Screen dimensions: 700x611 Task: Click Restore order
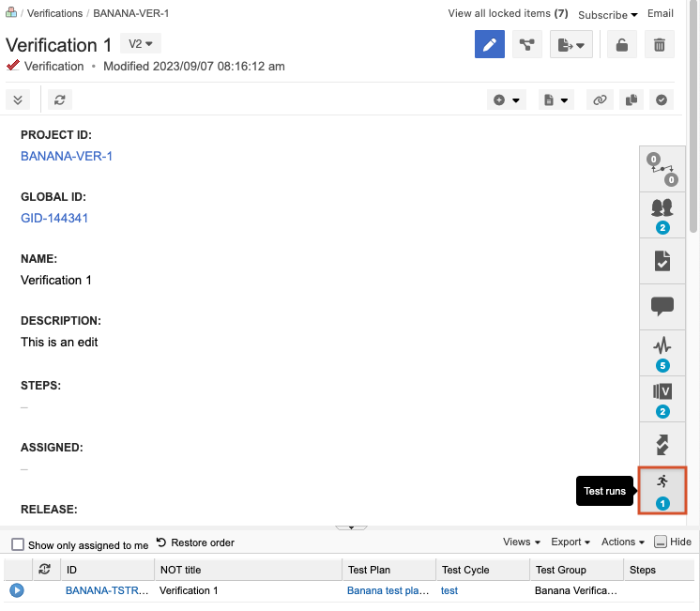tap(195, 542)
